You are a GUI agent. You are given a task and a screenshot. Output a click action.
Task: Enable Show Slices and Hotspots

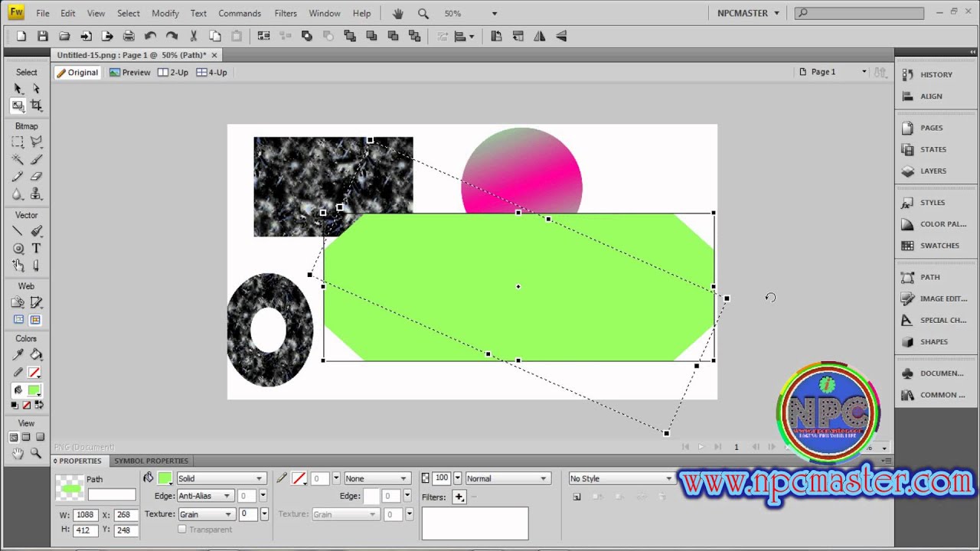tap(35, 320)
